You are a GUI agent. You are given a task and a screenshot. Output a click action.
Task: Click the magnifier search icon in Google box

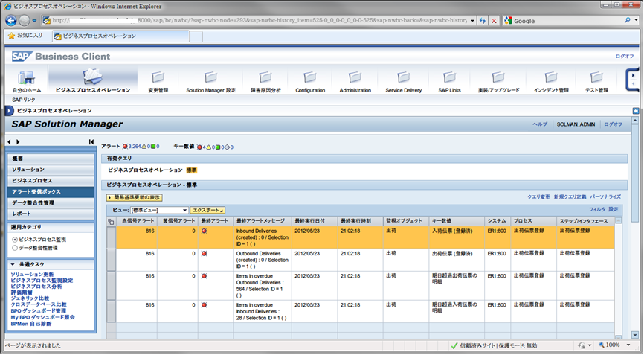[627, 20]
